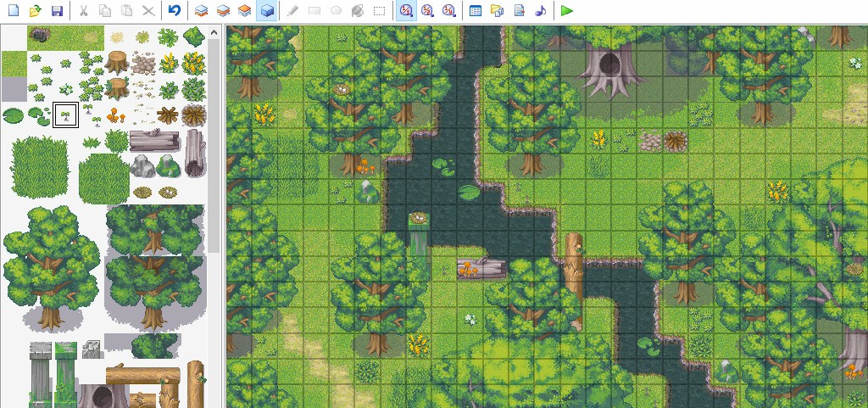The height and width of the screenshot is (408, 868).
Task: Pick the large tall-grass patch palette tile
Action: 39,167
